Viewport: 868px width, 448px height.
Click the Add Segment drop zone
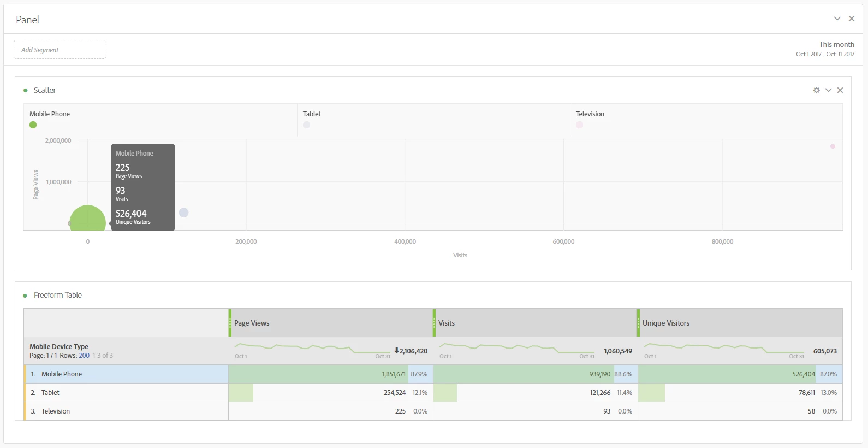[x=60, y=50]
